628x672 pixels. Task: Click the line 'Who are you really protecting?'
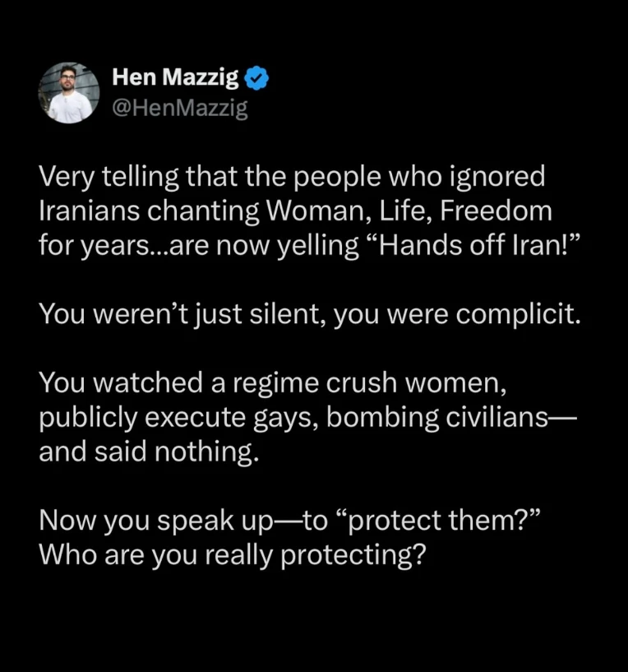233,554
